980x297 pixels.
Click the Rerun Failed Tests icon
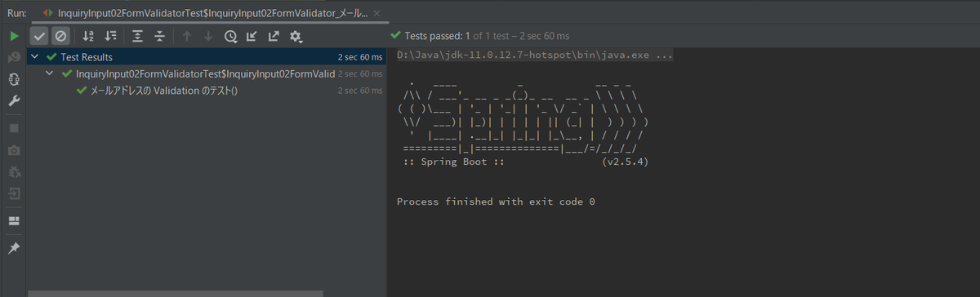click(14, 57)
